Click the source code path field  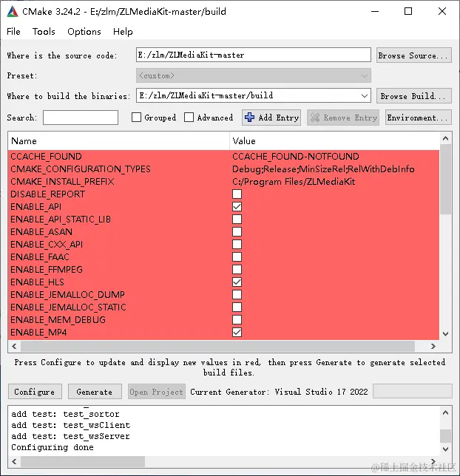coord(254,55)
